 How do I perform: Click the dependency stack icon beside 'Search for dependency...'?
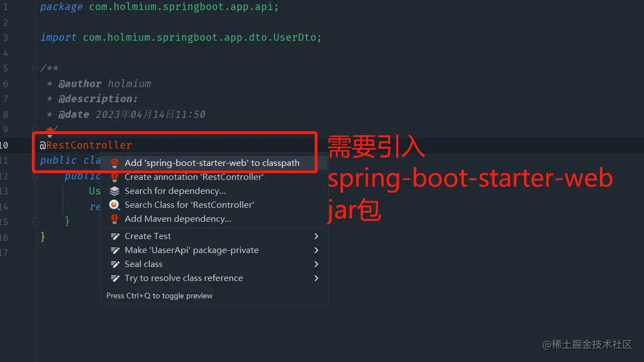click(114, 190)
